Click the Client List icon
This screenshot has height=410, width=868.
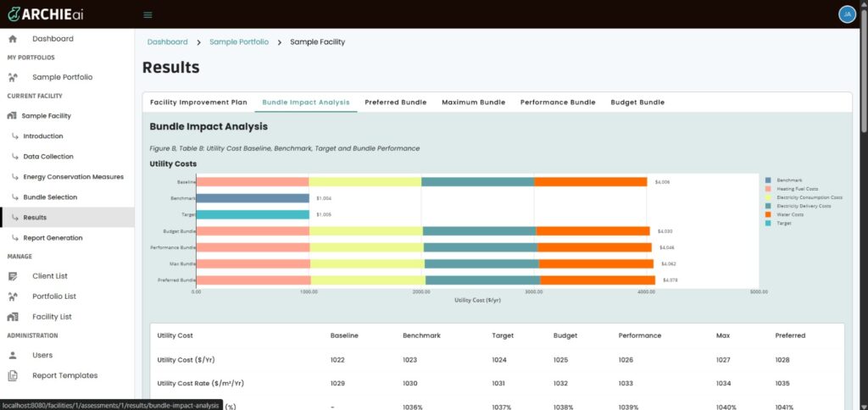click(13, 276)
